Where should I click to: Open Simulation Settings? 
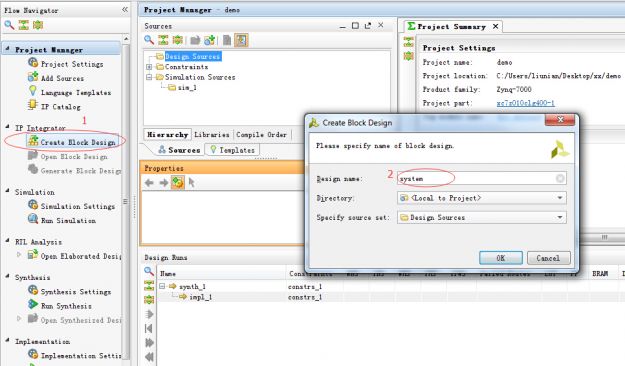click(78, 206)
